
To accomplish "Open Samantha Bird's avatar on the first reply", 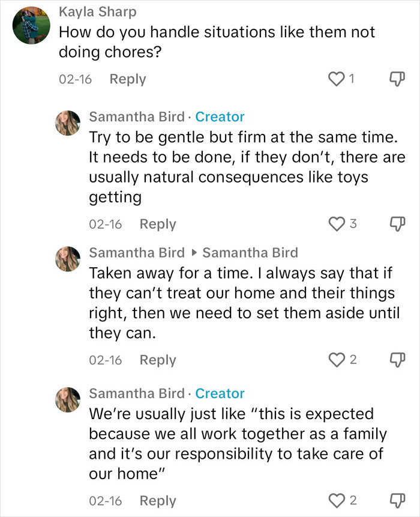I will pos(68,122).
